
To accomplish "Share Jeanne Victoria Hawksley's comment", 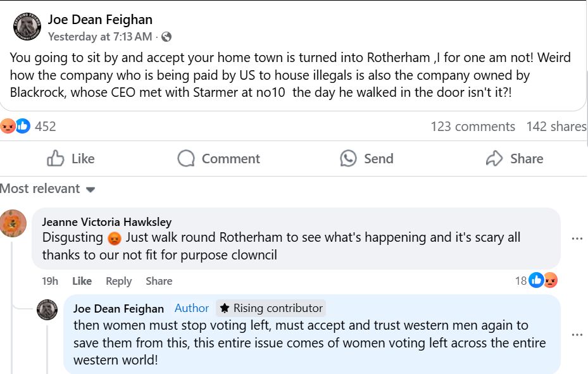I will coord(159,281).
